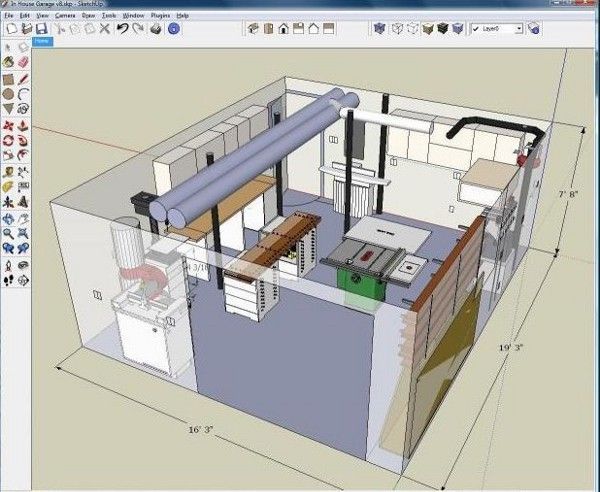The image size is (600, 492).
Task: Set Wireframe face style
Action: (398, 29)
